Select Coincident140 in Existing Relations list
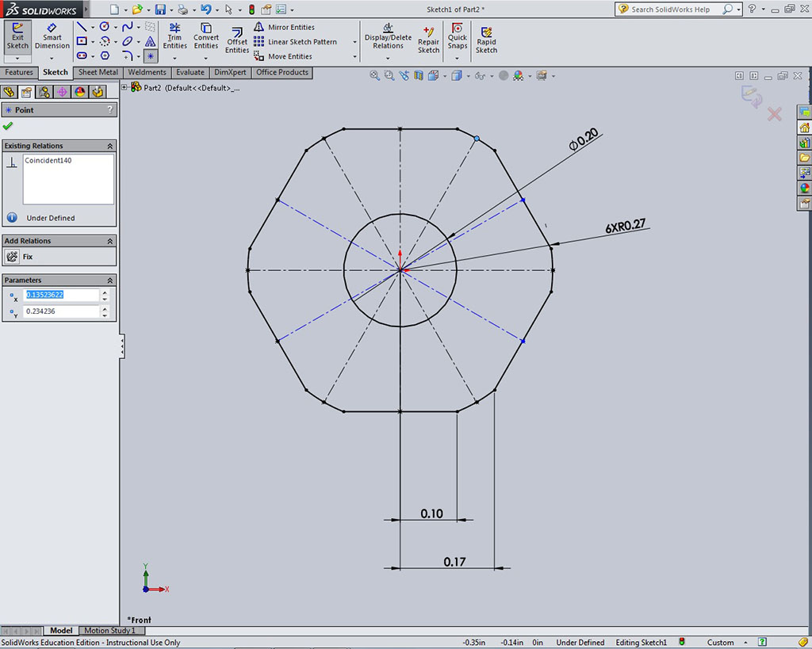Image resolution: width=812 pixels, height=649 pixels. click(x=44, y=161)
